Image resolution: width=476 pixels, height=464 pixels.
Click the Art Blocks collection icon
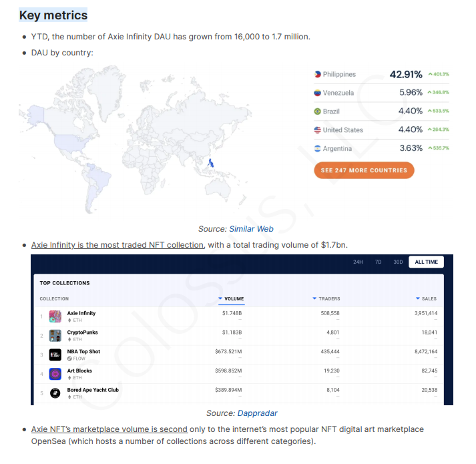[55, 374]
